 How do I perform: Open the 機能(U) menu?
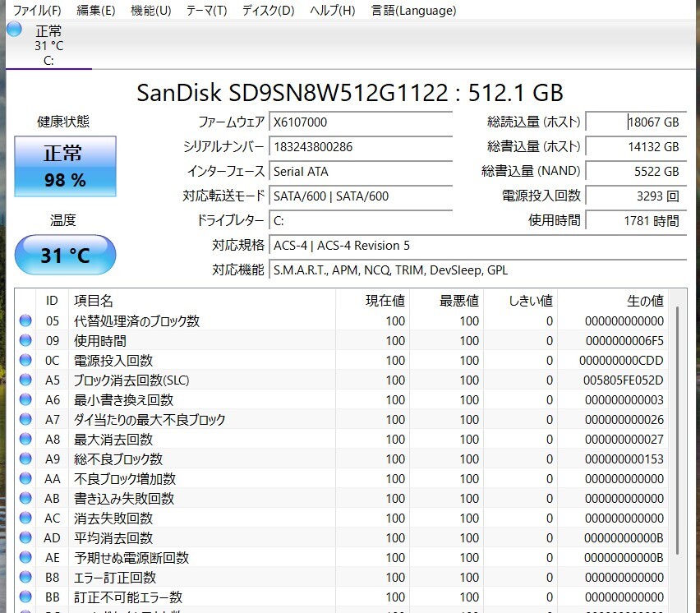151,11
